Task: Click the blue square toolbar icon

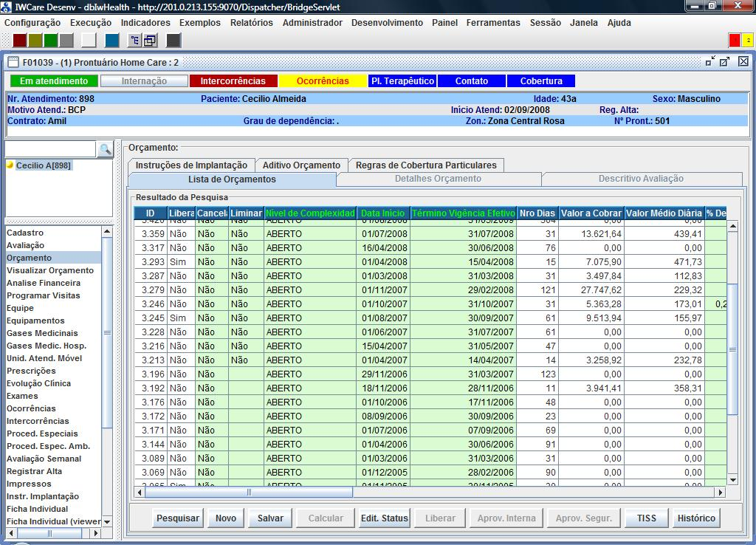Action: point(112,41)
